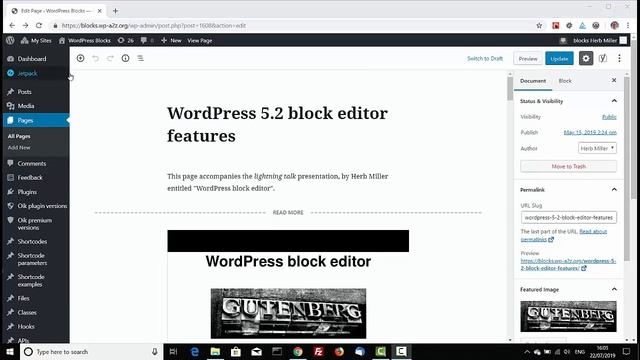Image resolution: width=640 pixels, height=360 pixels.
Task: Switch to the Document tab
Action: 533,81
